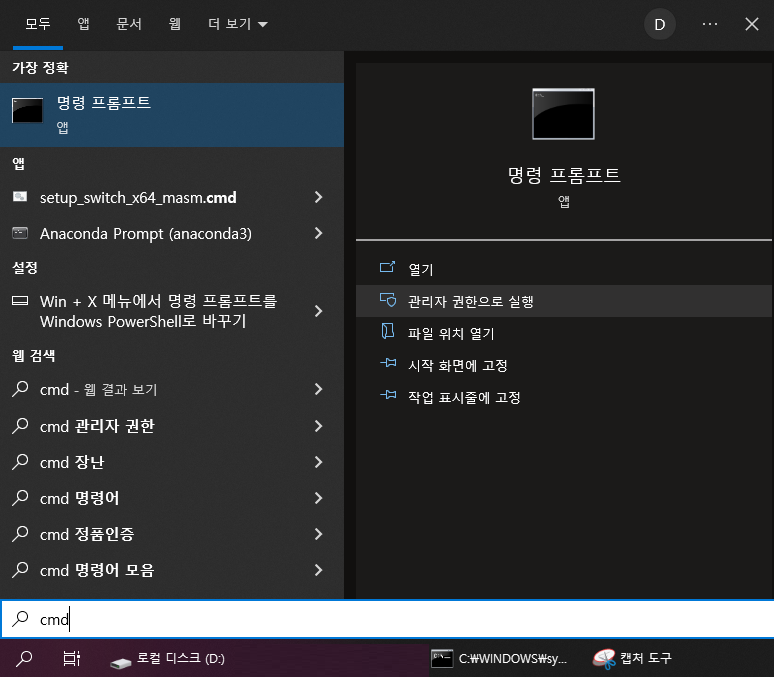Click the cmd search input field
This screenshot has height=677, width=774.
(387, 619)
